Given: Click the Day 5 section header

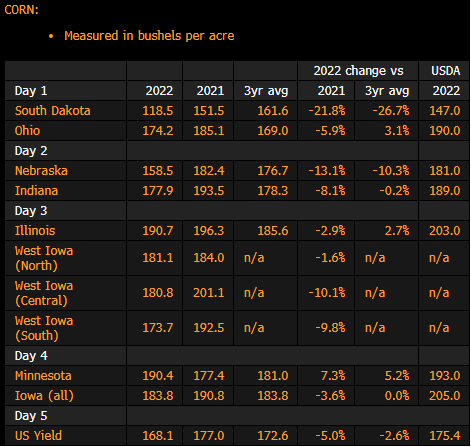Looking at the screenshot, I should point(31,416).
